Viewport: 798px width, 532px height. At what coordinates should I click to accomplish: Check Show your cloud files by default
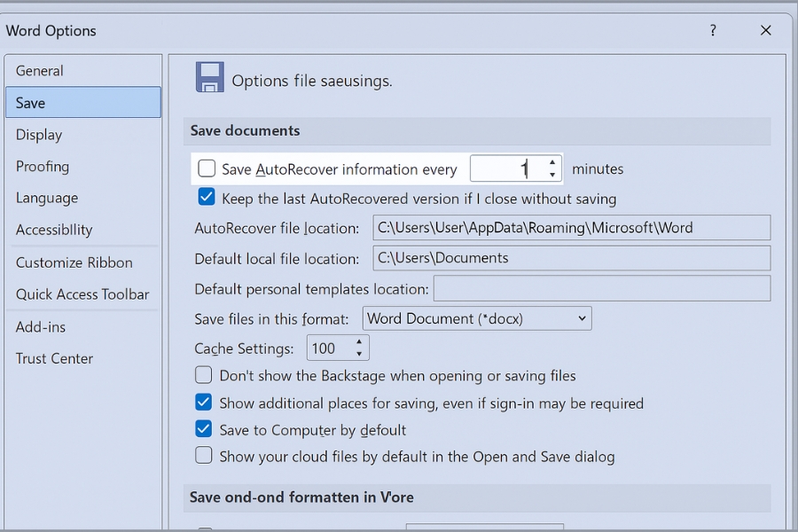point(204,456)
